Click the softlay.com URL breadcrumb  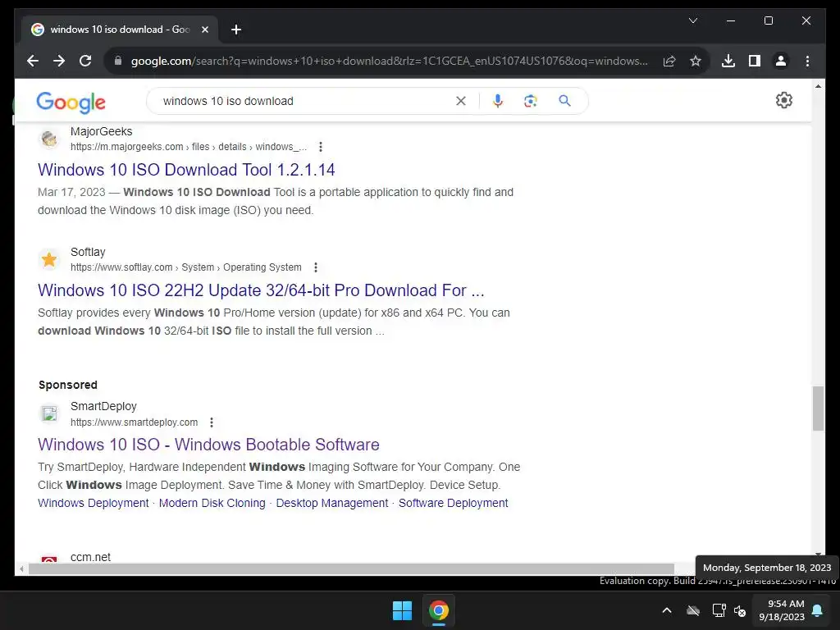tap(186, 267)
